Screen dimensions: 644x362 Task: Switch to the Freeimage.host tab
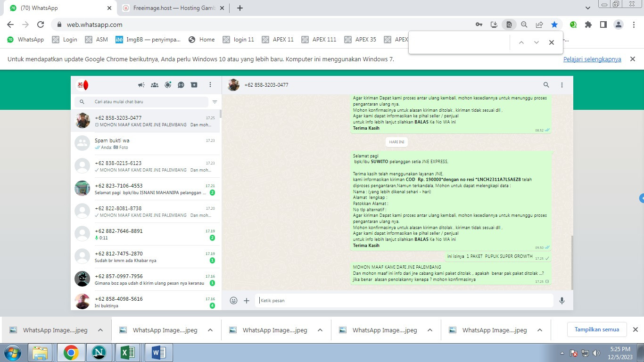click(173, 8)
